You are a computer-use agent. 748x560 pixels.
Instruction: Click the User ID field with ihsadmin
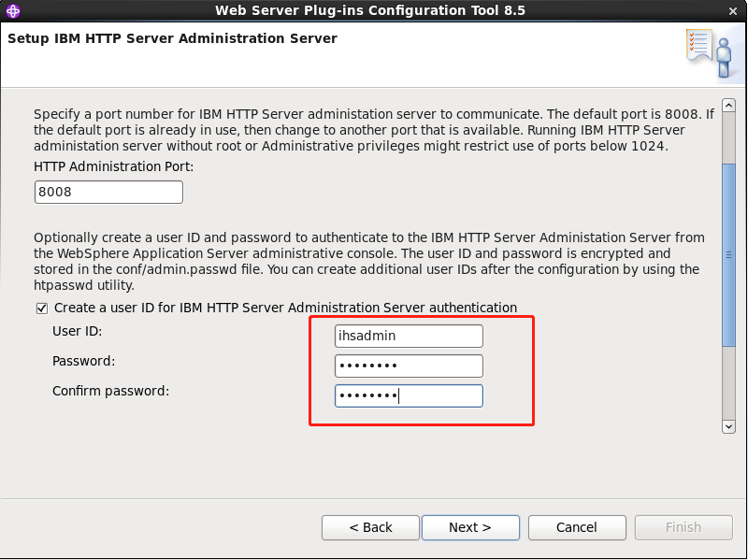409,337
